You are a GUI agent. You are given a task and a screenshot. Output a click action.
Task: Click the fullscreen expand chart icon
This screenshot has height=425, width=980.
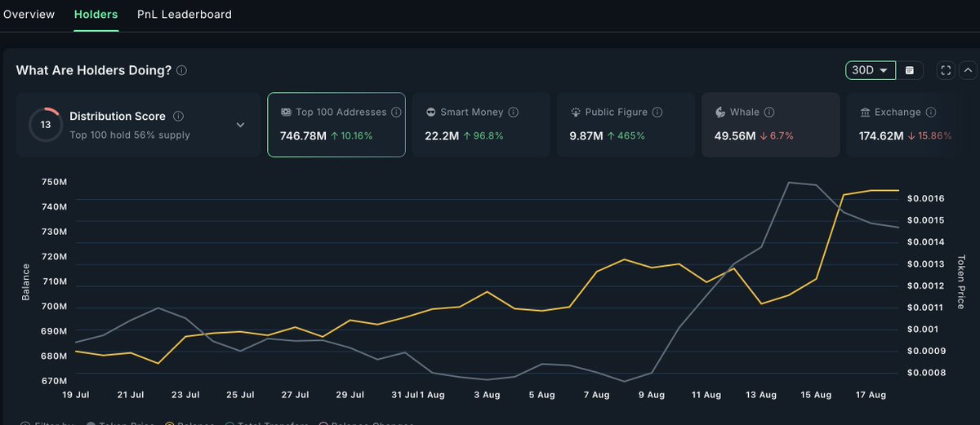(946, 70)
